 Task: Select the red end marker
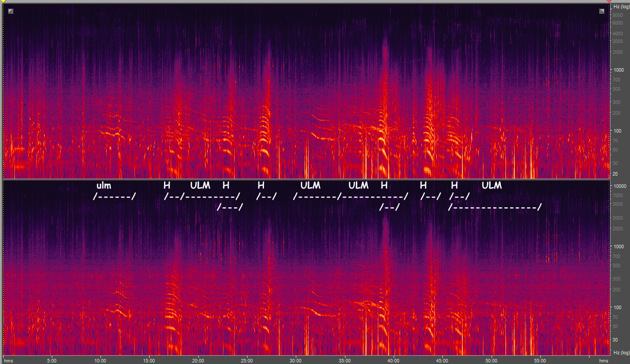click(608, 2)
